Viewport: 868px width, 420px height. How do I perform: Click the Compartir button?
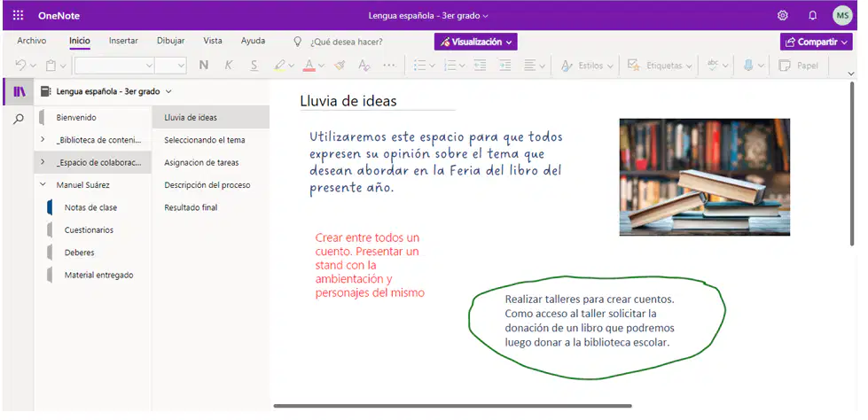(817, 42)
